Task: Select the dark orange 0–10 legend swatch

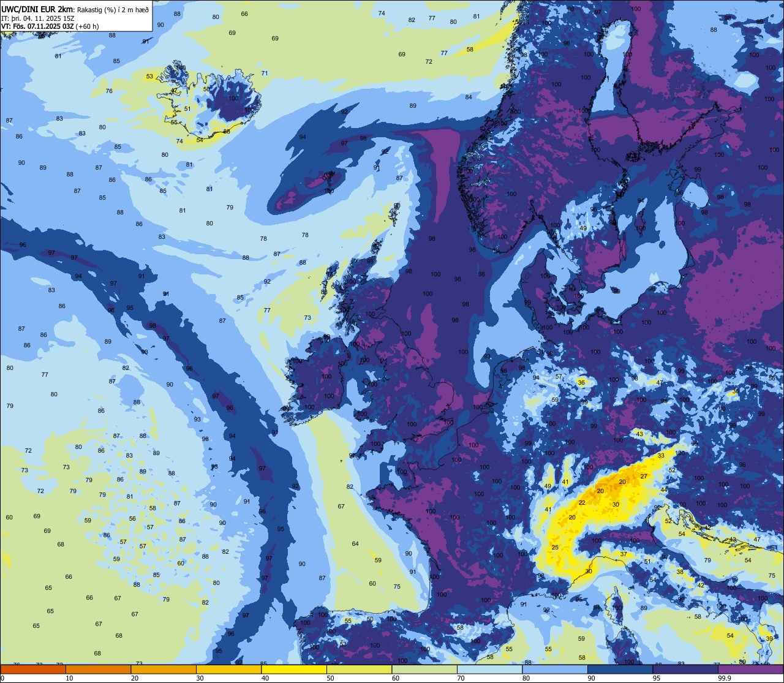Action: click(x=33, y=669)
